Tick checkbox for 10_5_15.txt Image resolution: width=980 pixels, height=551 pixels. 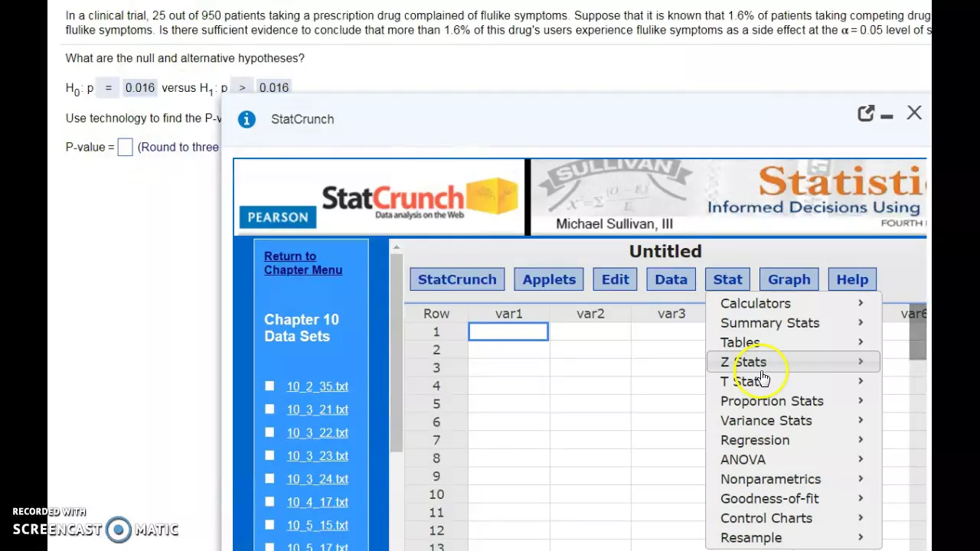click(x=269, y=524)
